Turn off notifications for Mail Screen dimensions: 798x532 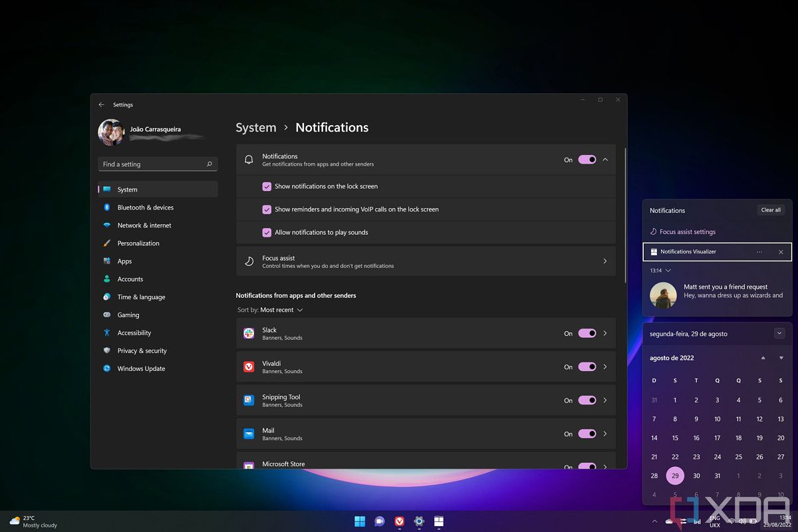tap(586, 434)
